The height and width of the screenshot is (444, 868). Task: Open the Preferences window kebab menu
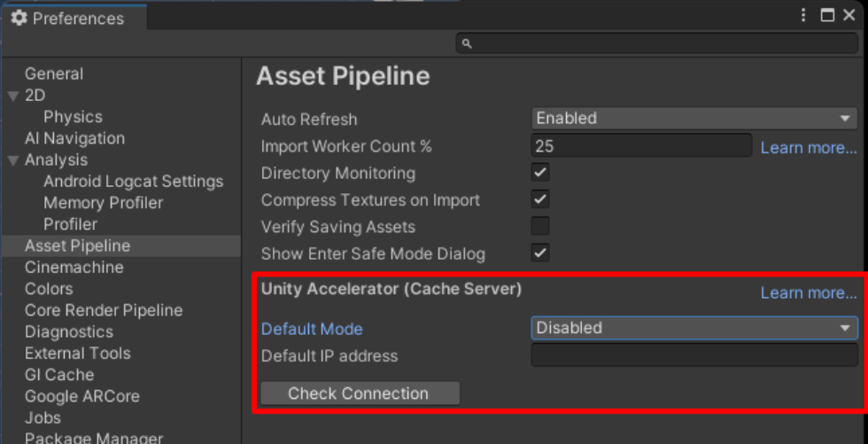coord(804,15)
